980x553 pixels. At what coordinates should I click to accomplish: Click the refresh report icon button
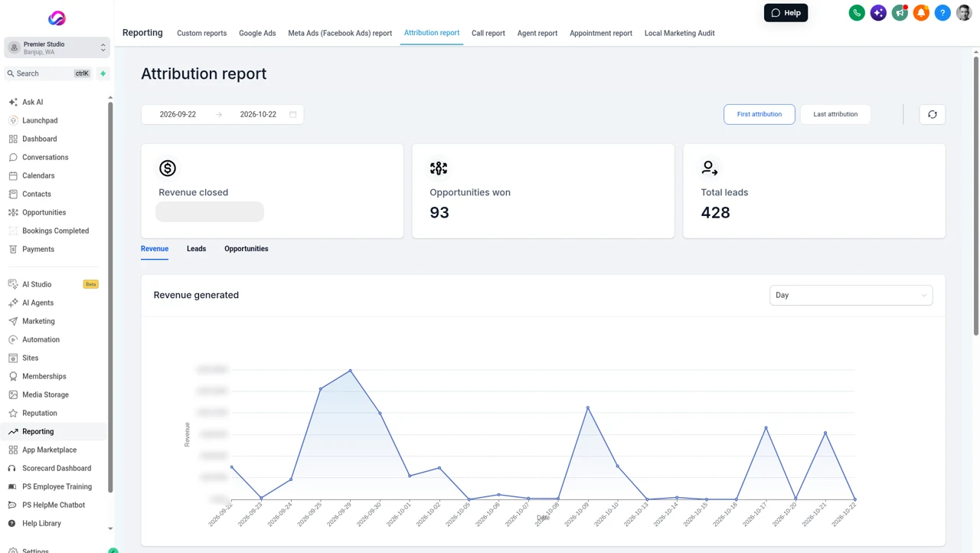coord(933,114)
